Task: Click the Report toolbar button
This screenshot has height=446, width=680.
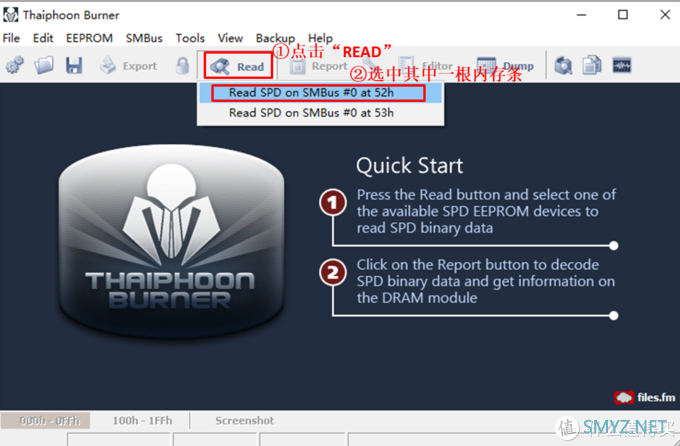Action: (319, 66)
